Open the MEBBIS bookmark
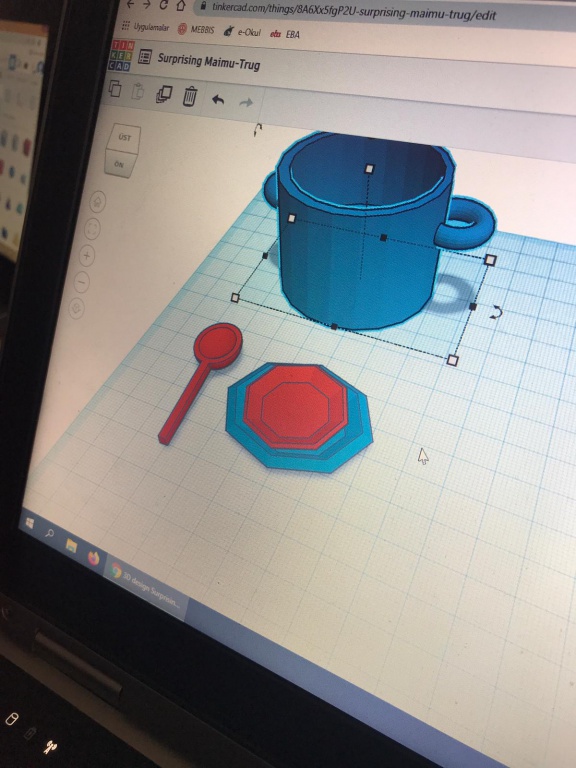This screenshot has width=576, height=768. 196,29
